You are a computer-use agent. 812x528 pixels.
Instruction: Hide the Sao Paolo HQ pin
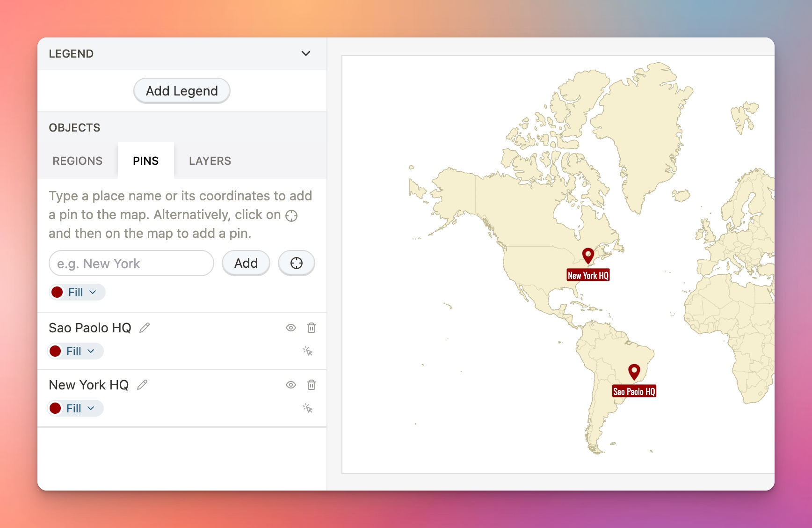[x=290, y=328]
